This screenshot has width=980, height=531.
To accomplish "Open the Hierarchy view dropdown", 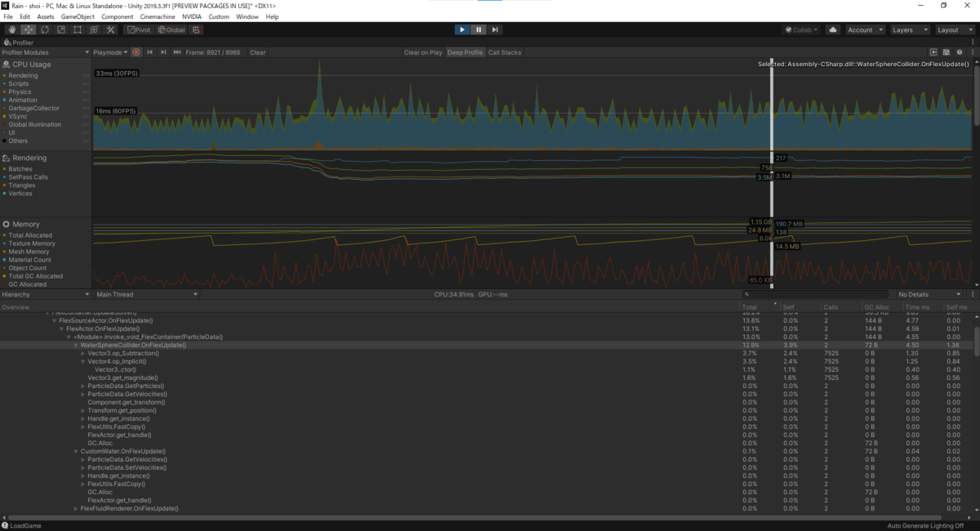I will 46,294.
